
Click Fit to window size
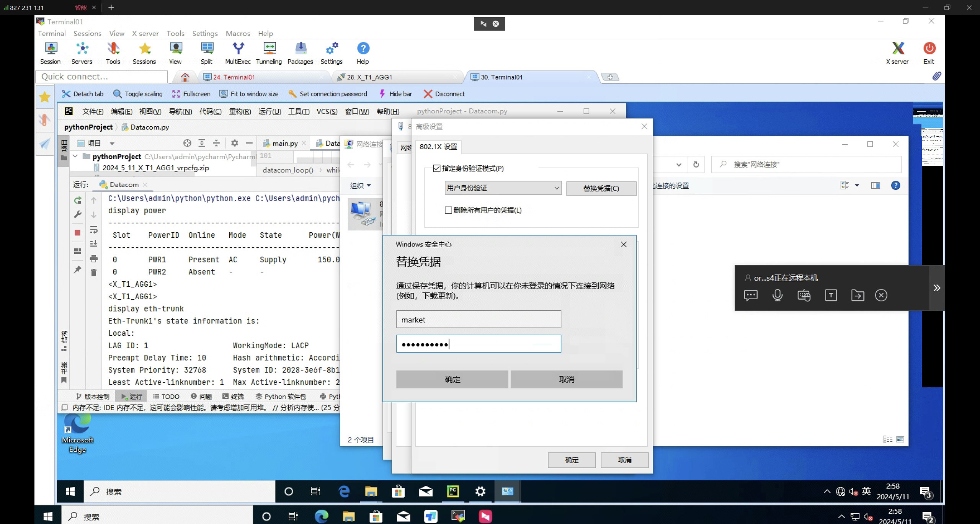[x=248, y=94]
